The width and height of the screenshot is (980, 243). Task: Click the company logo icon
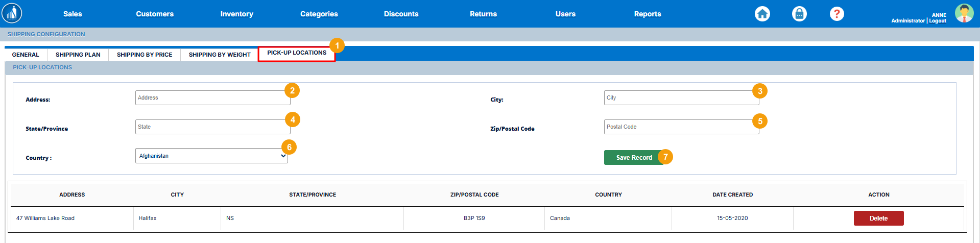12,13
